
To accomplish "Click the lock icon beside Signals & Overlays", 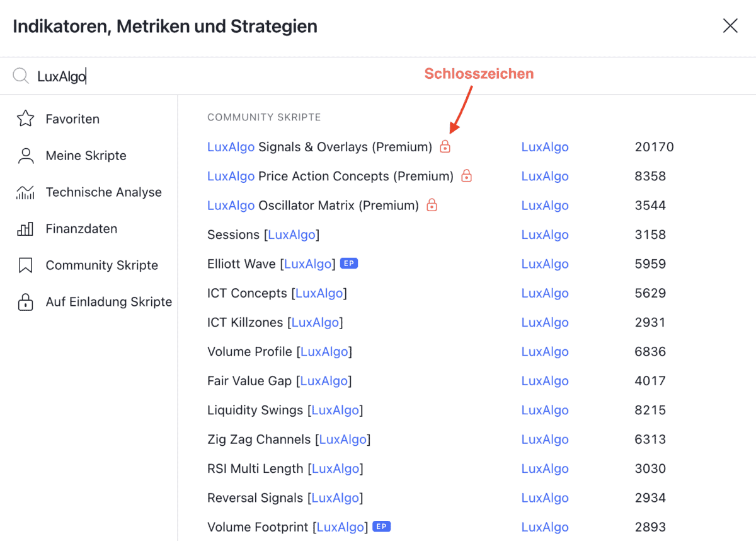I will coord(445,146).
